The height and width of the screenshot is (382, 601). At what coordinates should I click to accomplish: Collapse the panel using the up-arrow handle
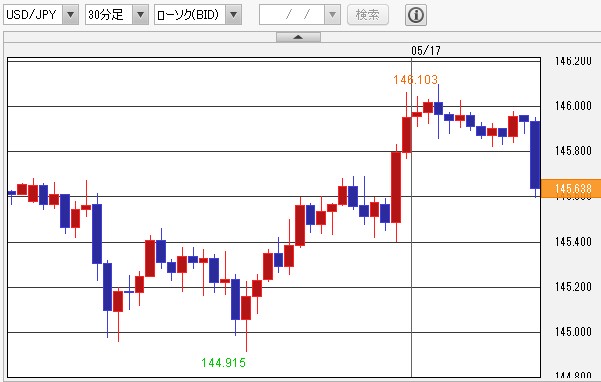click(299, 37)
